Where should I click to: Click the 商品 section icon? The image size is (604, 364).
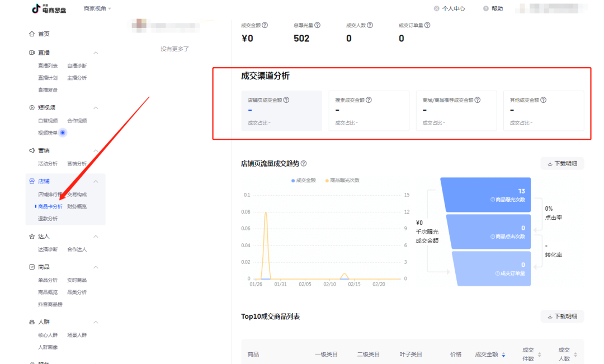pyautogui.click(x=31, y=267)
